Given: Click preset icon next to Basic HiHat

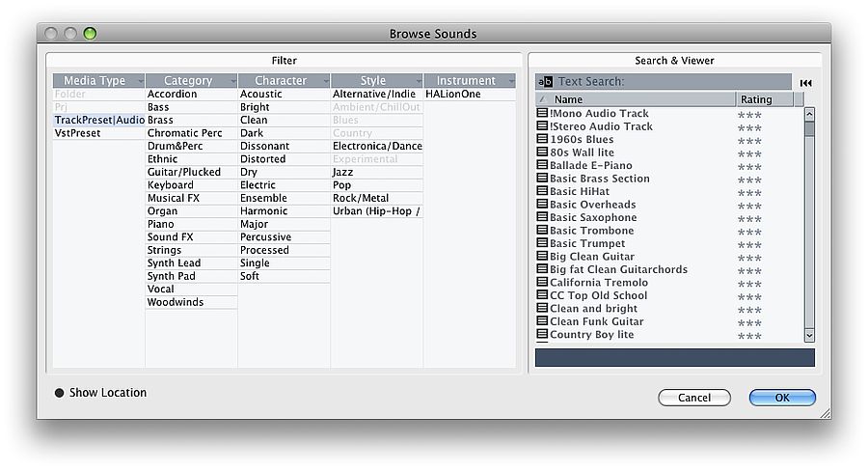Looking at the screenshot, I should click(542, 192).
